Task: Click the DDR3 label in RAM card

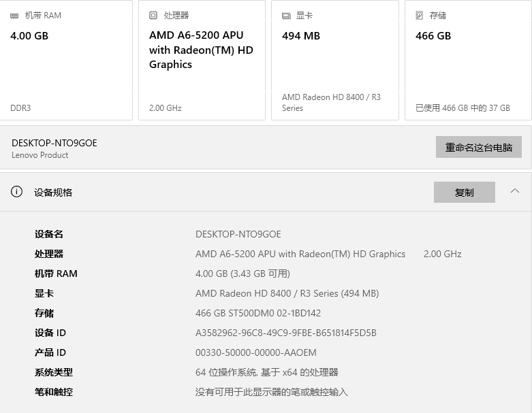Action: coord(20,108)
